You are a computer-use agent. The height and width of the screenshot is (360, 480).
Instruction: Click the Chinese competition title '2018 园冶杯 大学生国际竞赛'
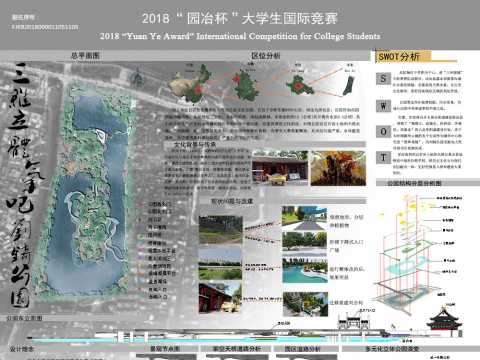pos(240,18)
